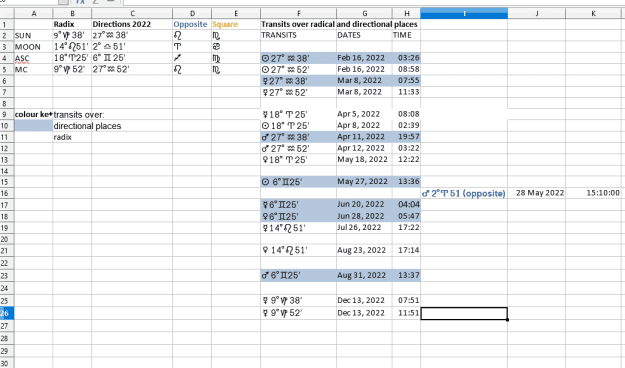The image size is (625, 368).
Task: Click the Moon radix value 14° 51' cell
Action: point(72,47)
